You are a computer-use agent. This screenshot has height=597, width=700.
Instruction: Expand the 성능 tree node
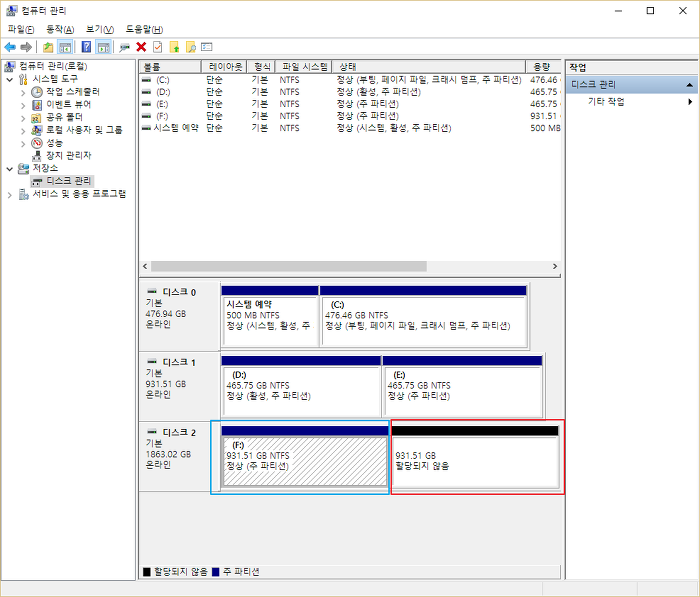pyautogui.click(x=23, y=144)
